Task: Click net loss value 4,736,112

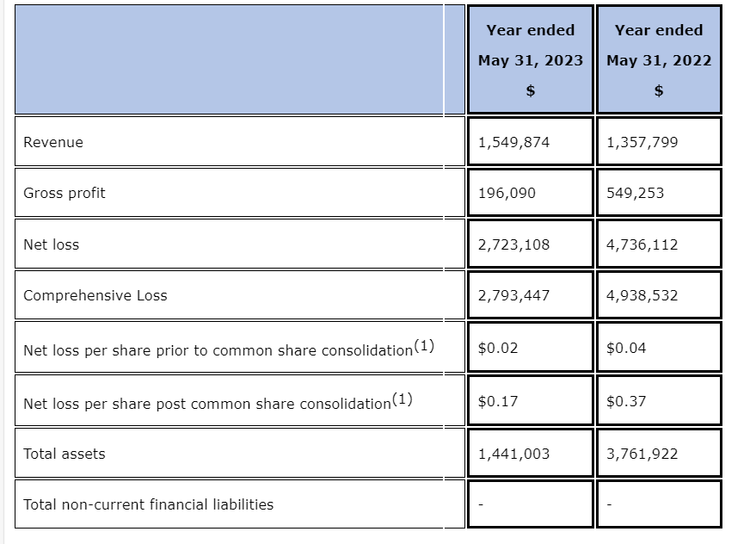Action: pos(642,244)
